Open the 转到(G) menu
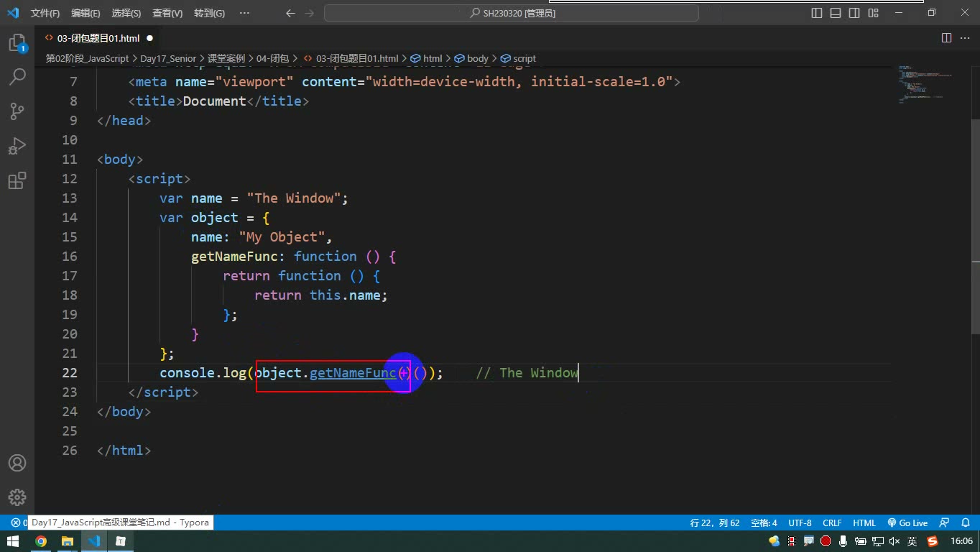 pyautogui.click(x=209, y=13)
